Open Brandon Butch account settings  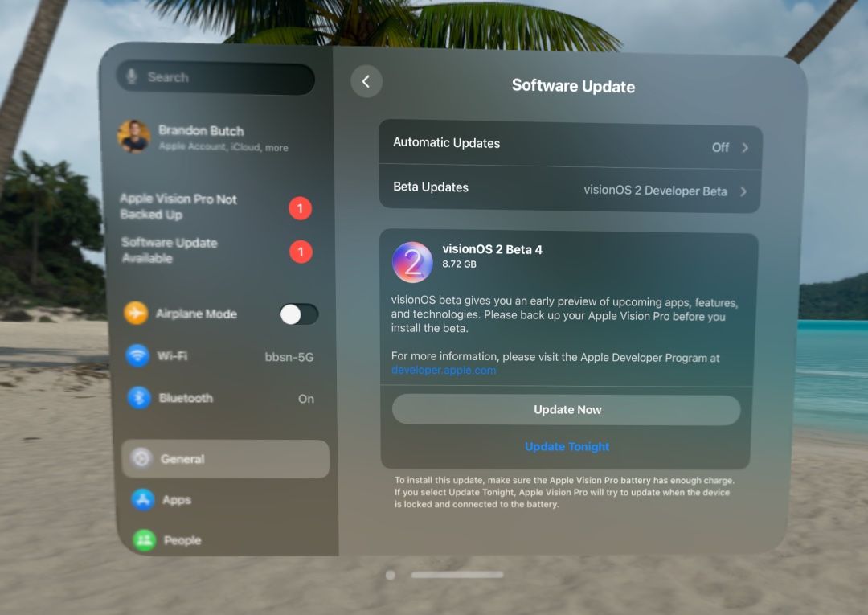coord(215,137)
